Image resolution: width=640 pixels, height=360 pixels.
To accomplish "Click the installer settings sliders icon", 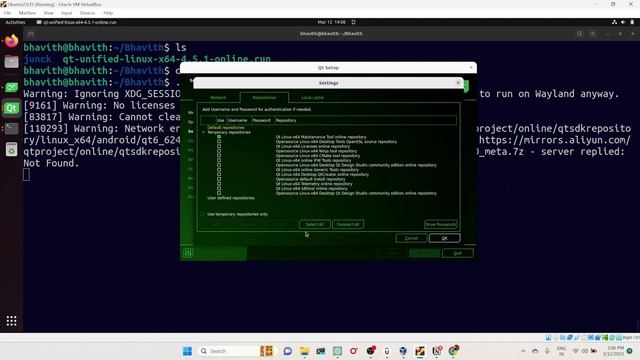I will pos(188,253).
